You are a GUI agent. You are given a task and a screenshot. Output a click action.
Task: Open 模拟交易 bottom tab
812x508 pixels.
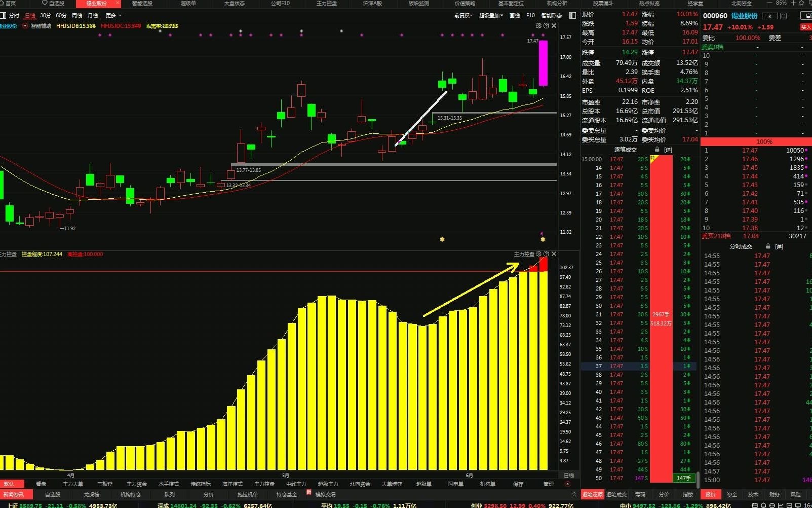[x=326, y=494]
